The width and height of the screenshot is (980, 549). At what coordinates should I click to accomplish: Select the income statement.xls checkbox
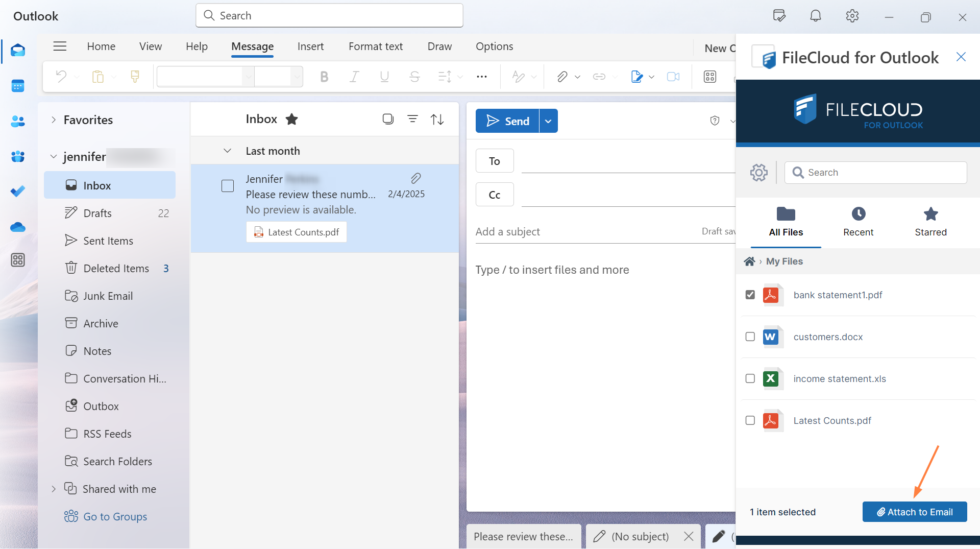click(x=750, y=378)
